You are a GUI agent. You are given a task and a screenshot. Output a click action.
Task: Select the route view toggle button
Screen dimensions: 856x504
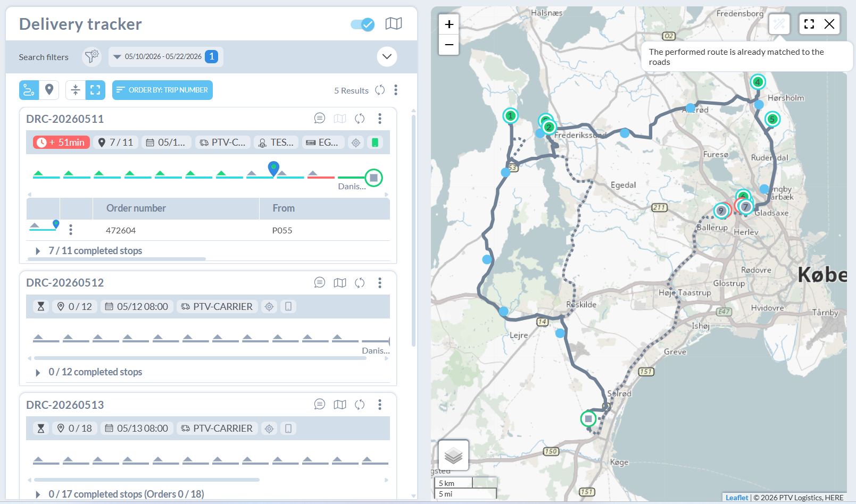[29, 90]
